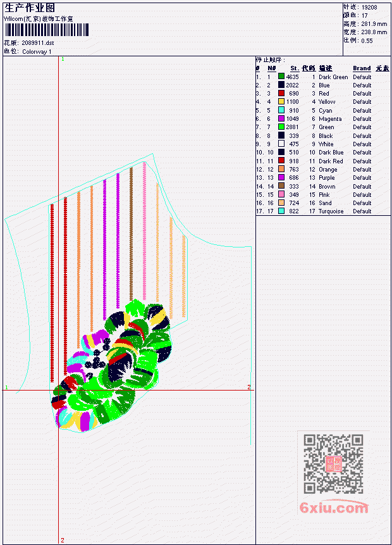
Task: Click the 'Turquoise' description text
Action: [x=331, y=211]
